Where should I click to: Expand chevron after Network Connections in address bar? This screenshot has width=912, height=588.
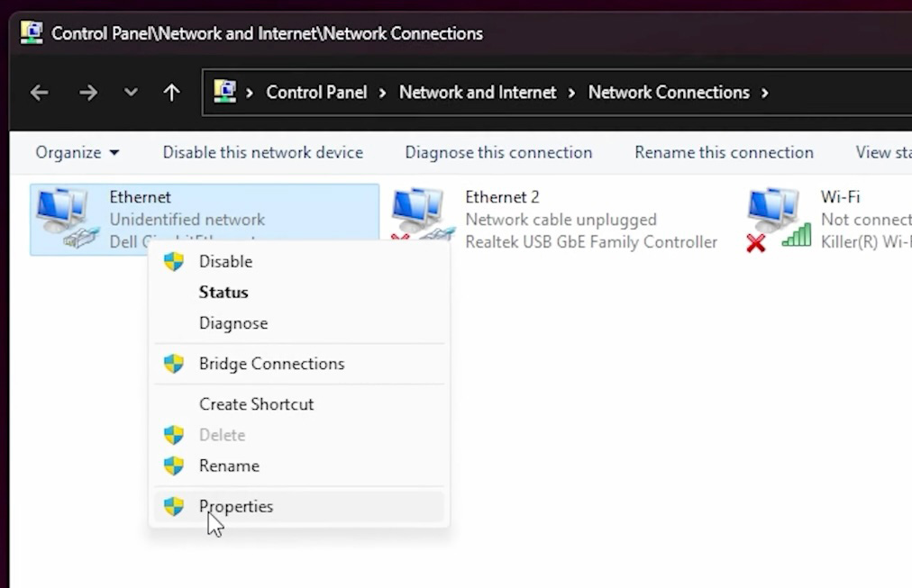pos(765,93)
